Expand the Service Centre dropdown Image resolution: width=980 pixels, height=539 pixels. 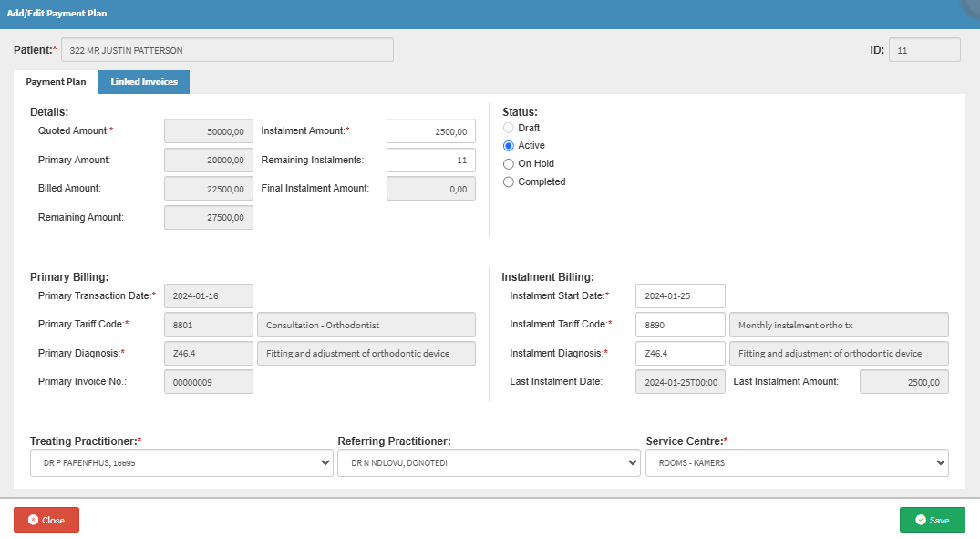pos(797,463)
